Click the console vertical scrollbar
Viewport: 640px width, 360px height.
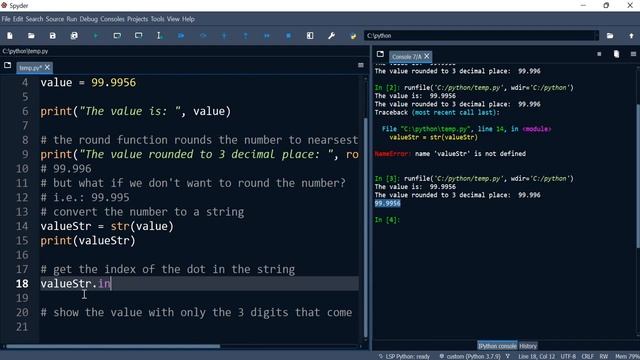[638, 176]
